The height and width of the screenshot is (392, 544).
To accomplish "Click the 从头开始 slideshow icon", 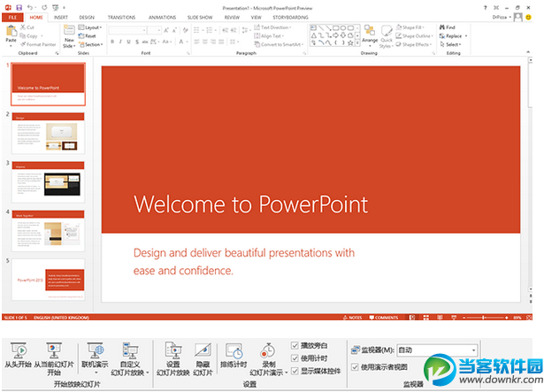I will pos(19,350).
